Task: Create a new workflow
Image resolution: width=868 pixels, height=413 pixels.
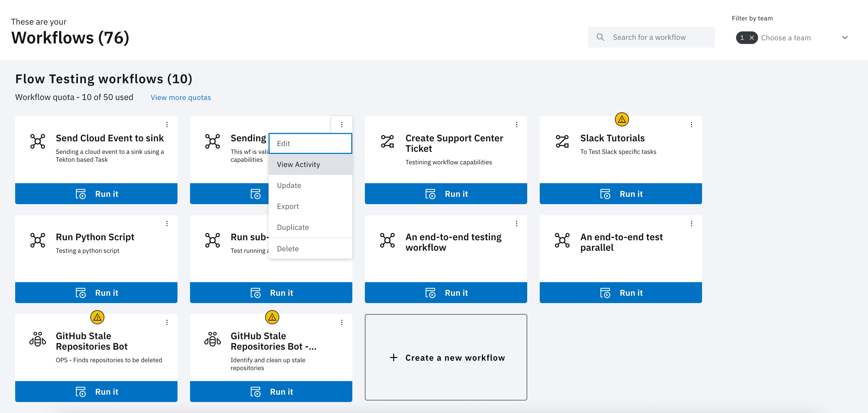Action: pos(446,358)
